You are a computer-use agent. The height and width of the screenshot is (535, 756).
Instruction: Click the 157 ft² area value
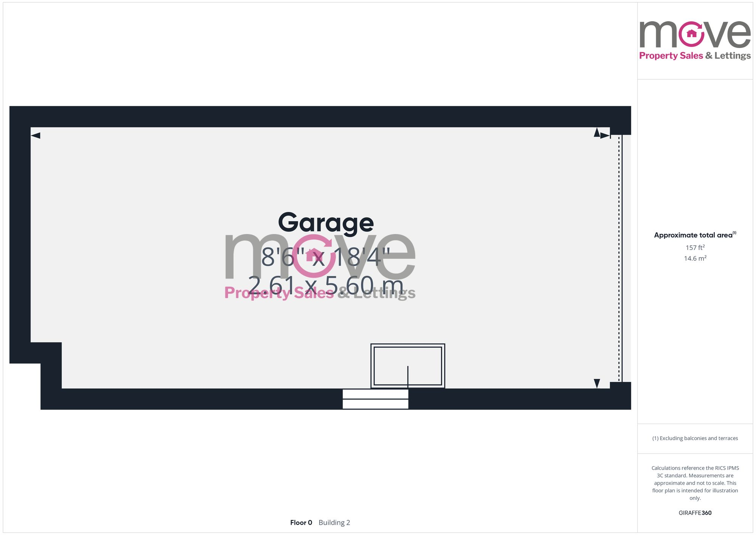695,247
